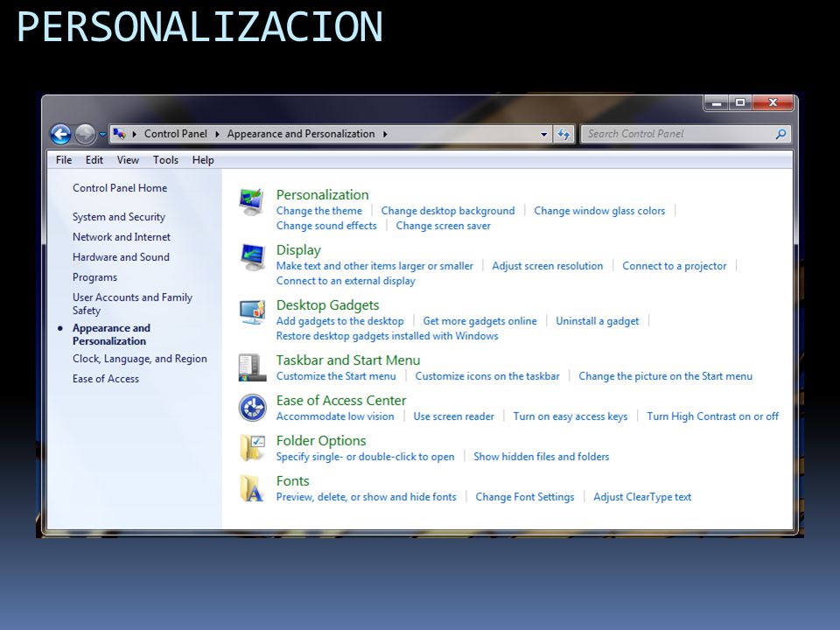Image resolution: width=840 pixels, height=630 pixels.
Task: Click Change screen saver
Action: coord(443,226)
